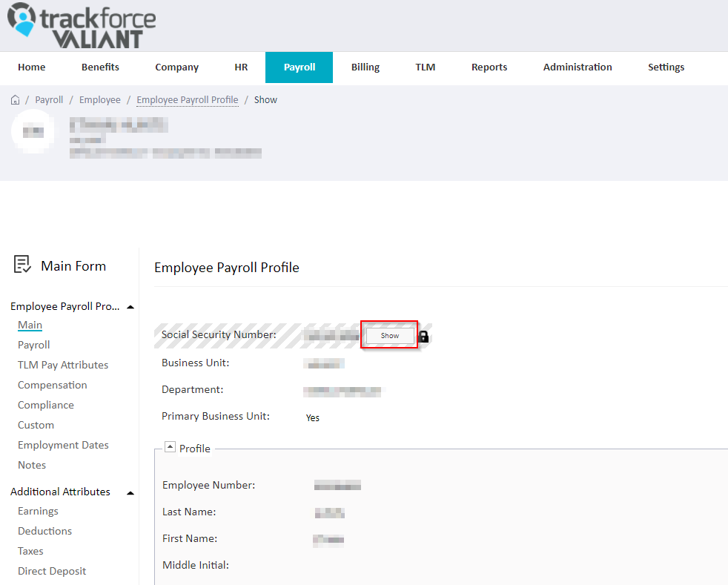Collapse the Profile fieldset

(x=170, y=447)
